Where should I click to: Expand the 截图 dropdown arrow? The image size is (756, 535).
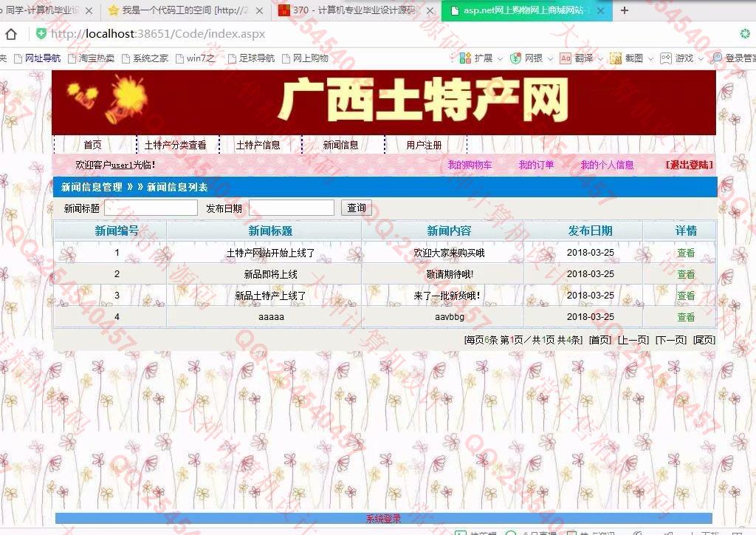(x=650, y=59)
